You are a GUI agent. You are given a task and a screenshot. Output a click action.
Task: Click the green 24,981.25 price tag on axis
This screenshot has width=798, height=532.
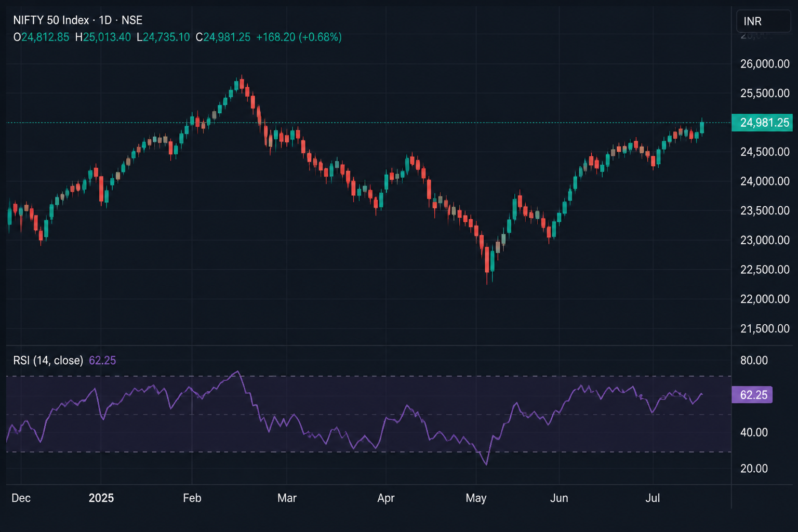pyautogui.click(x=762, y=123)
